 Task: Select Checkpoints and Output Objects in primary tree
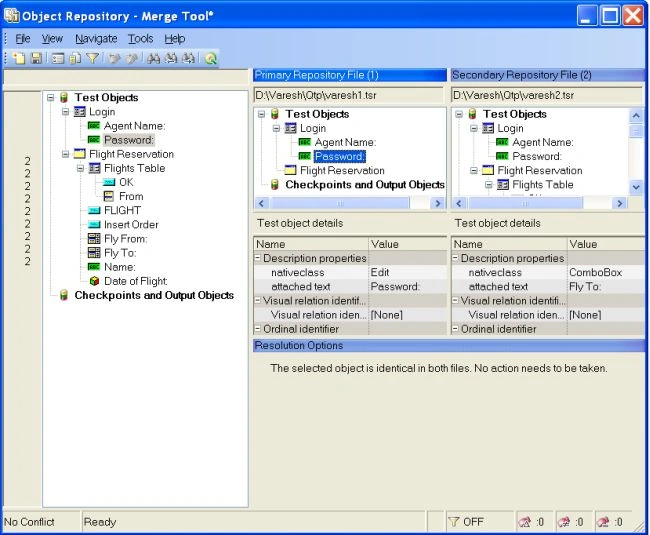coord(365,185)
